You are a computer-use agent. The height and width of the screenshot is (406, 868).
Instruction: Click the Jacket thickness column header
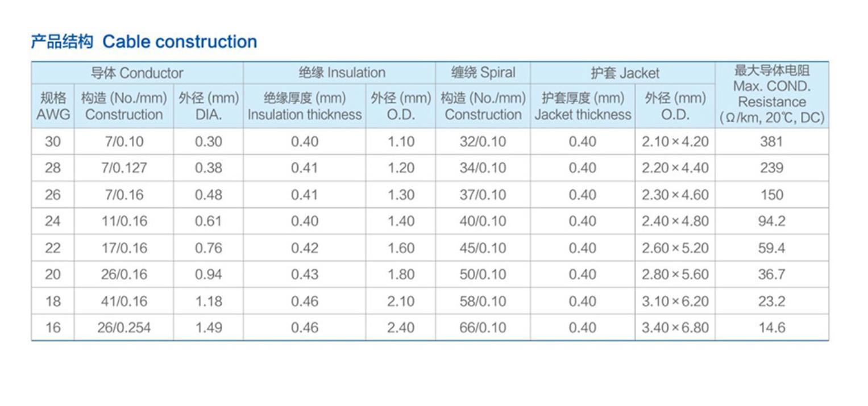[x=583, y=106]
